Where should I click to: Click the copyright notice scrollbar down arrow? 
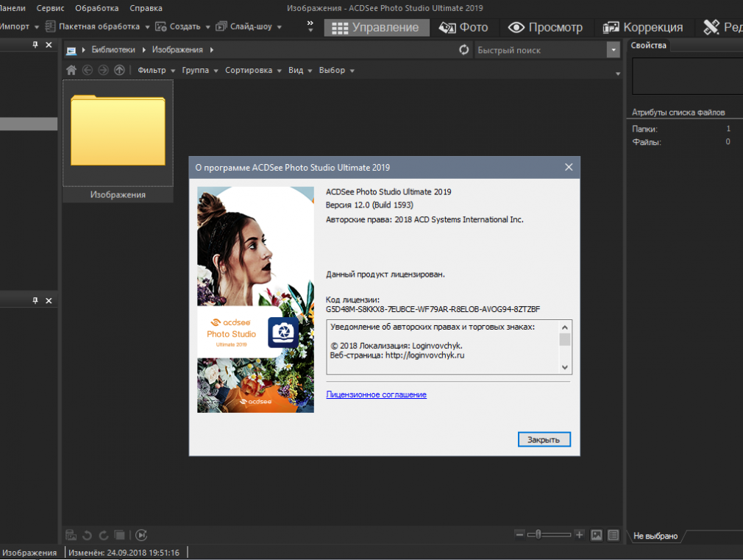coord(564,367)
